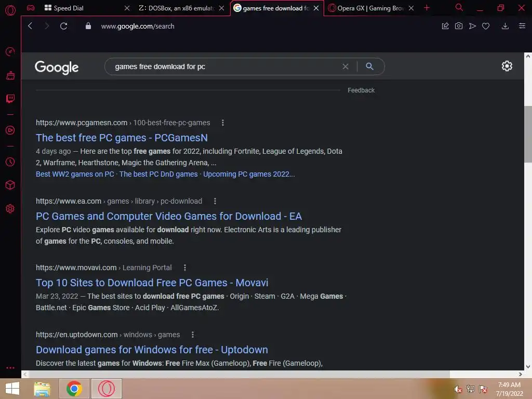532x399 pixels.
Task: Open File Explorer from taskbar
Action: 42,389
